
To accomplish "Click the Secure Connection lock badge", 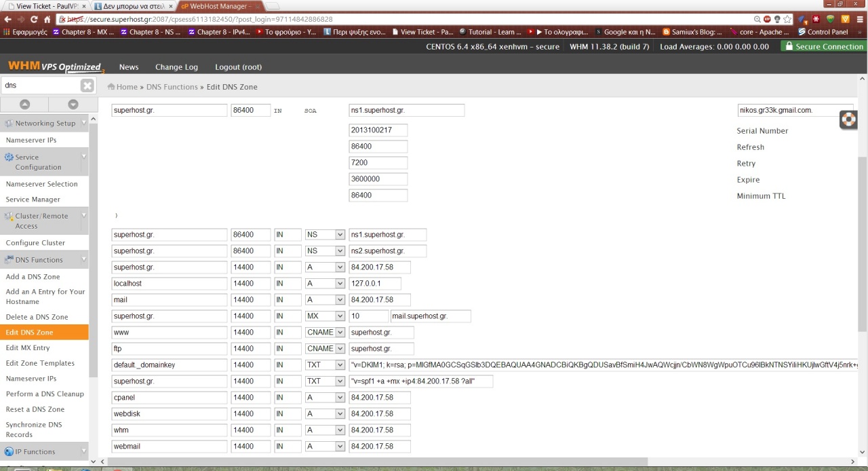I will 824,46.
